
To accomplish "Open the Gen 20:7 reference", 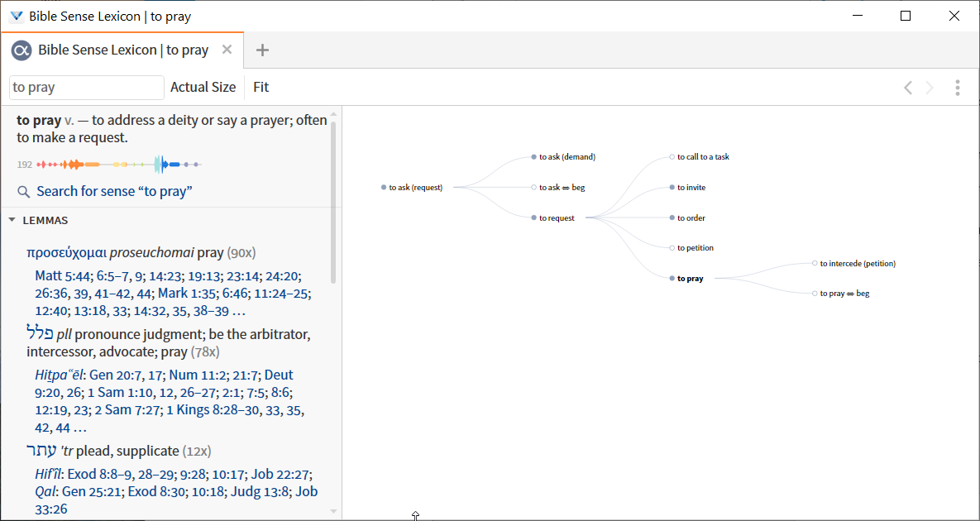I will coord(117,375).
